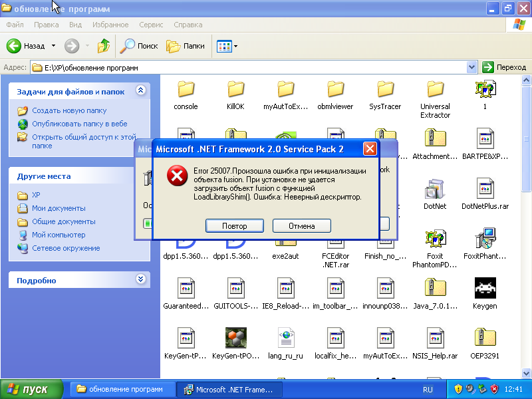The height and width of the screenshot is (399, 532).
Task: Click Открыть общий доступ к этой папке
Action: (84, 141)
